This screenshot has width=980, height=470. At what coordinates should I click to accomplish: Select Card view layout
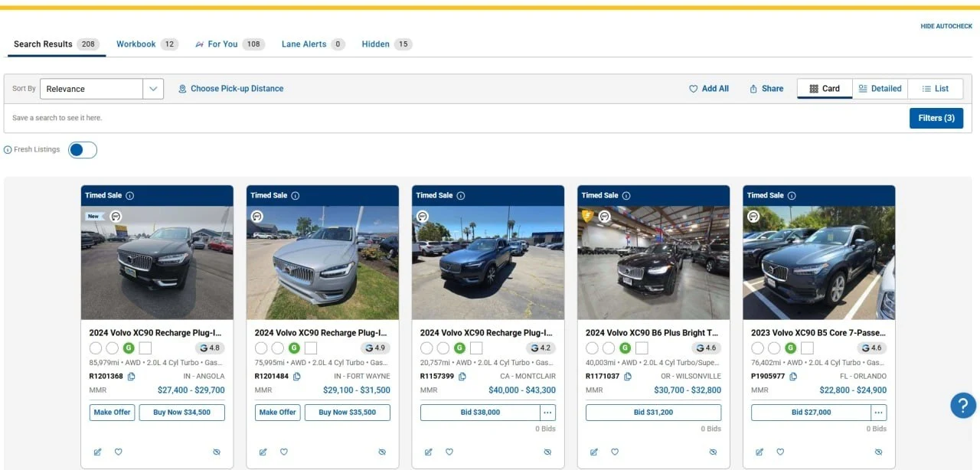click(x=825, y=89)
